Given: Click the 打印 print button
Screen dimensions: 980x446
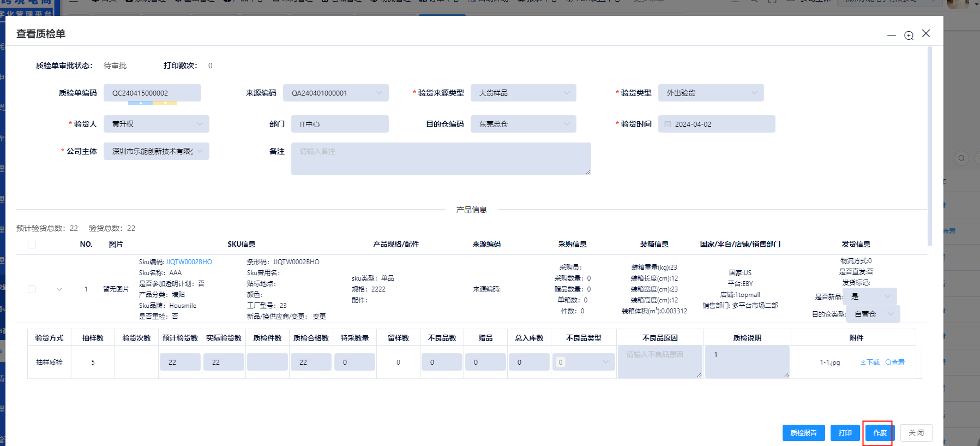Looking at the screenshot, I should tap(845, 433).
